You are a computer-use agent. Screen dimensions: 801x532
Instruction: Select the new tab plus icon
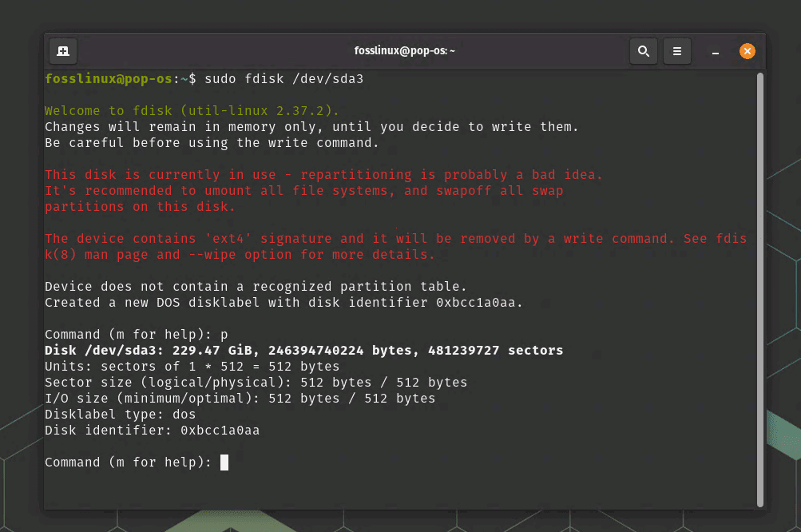[x=62, y=50]
